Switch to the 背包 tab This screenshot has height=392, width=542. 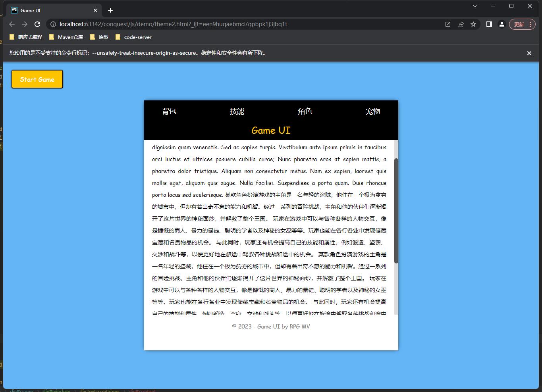click(x=169, y=111)
